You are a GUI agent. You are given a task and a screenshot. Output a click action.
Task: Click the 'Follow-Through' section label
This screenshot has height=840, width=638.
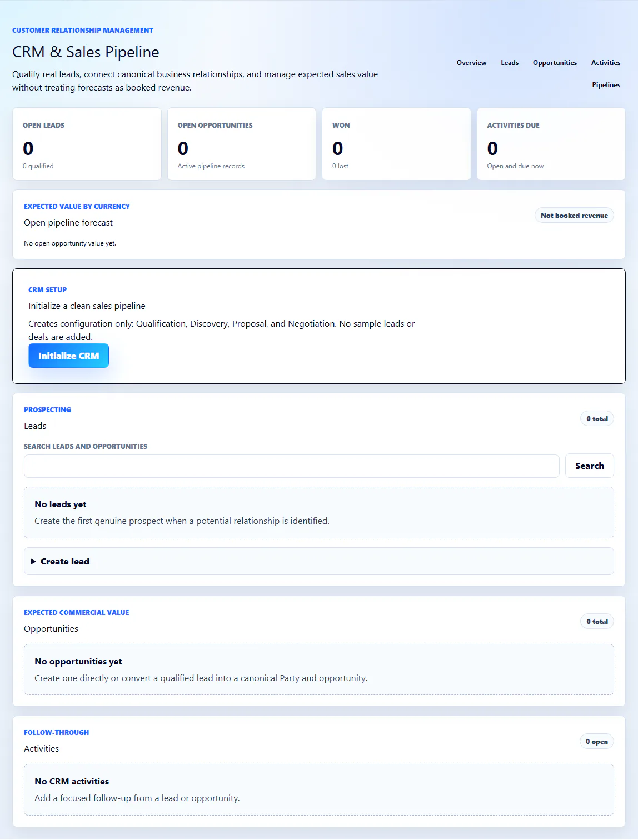click(56, 733)
